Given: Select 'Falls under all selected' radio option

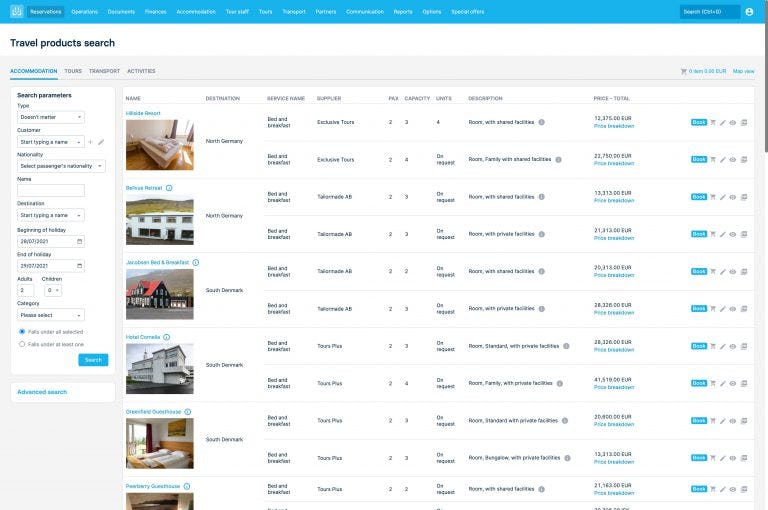Looking at the screenshot, I should pos(22,332).
